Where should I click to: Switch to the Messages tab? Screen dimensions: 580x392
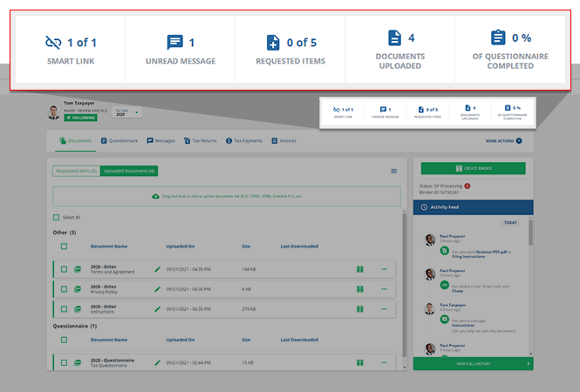tap(161, 139)
